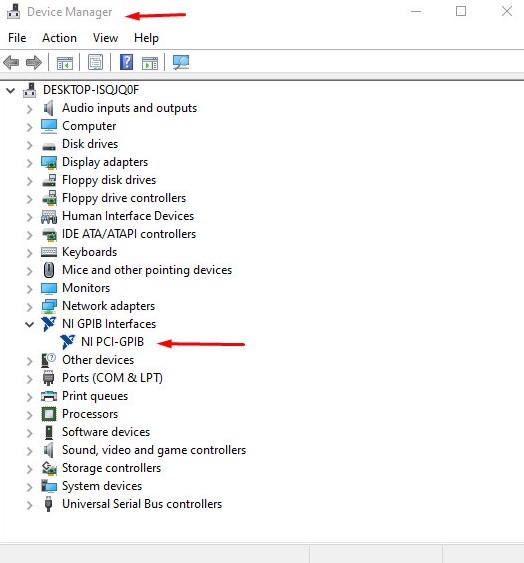Click the Storage controllers icon
Screen dimensions: 524x563
49,468
